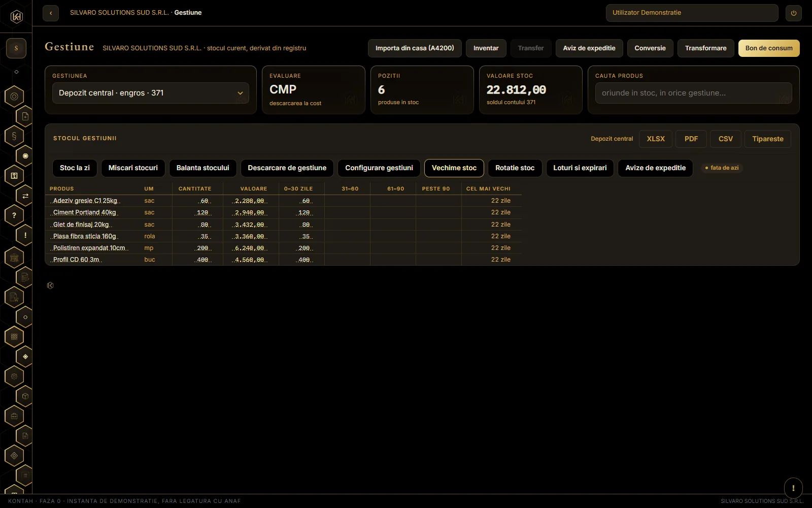Open the bank building hexagon icon
Image resolution: width=812 pixels, height=508 pixels.
14,258
